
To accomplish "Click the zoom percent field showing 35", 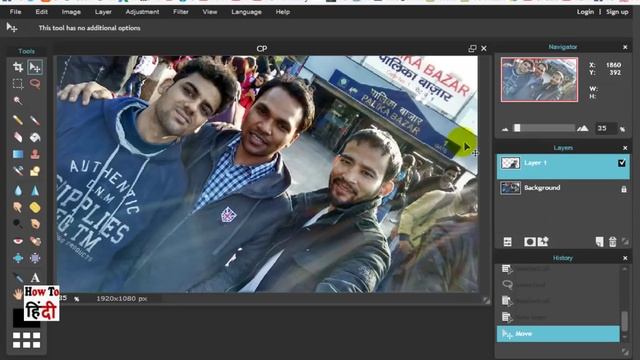I will pos(606,128).
